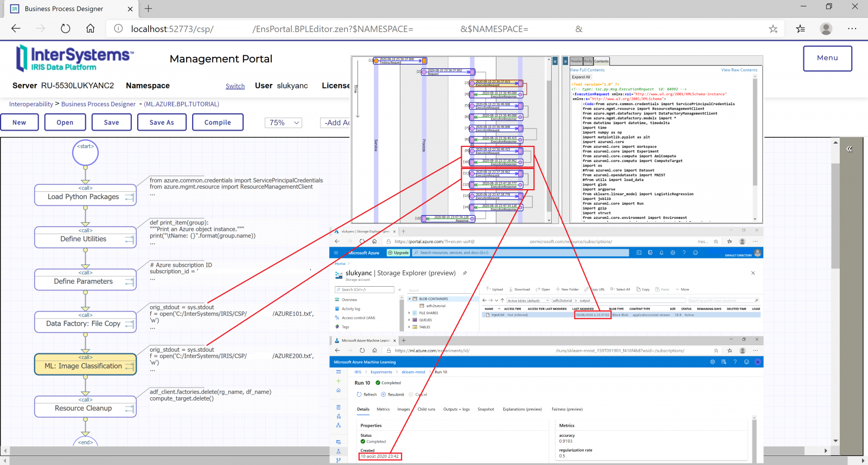Select the ML: Image Classification activity
The height and width of the screenshot is (465, 868).
(85, 364)
